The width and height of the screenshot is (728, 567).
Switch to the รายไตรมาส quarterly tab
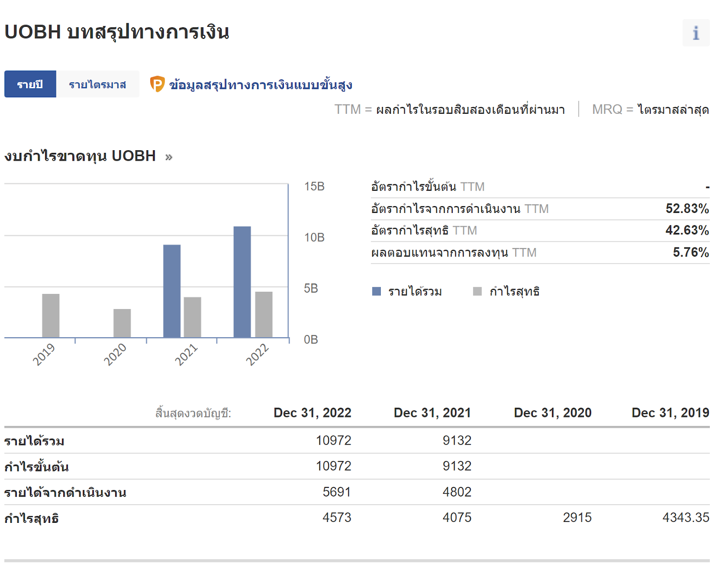[97, 84]
